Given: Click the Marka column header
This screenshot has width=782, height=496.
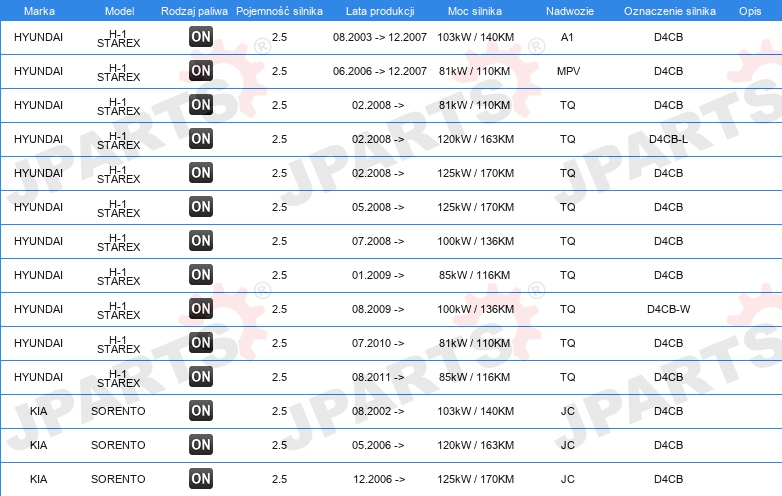Looking at the screenshot, I should (x=39, y=11).
